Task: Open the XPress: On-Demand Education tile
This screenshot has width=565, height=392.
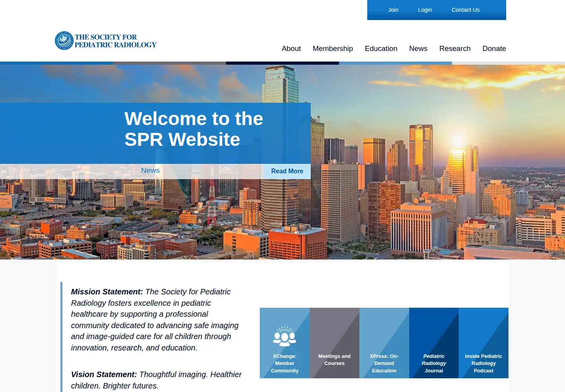Action: pyautogui.click(x=384, y=343)
